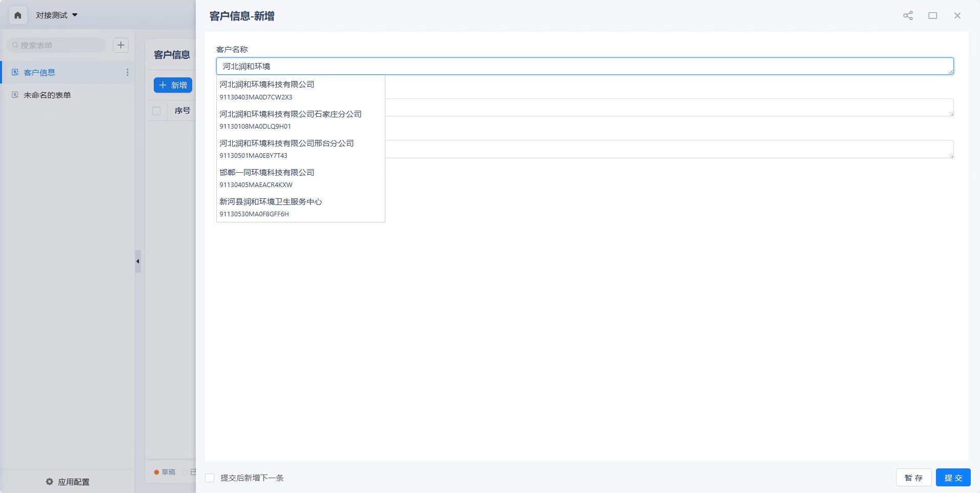The height and width of the screenshot is (493, 980).
Task: Maximize the 客户信息-新增 dialog
Action: (x=933, y=16)
